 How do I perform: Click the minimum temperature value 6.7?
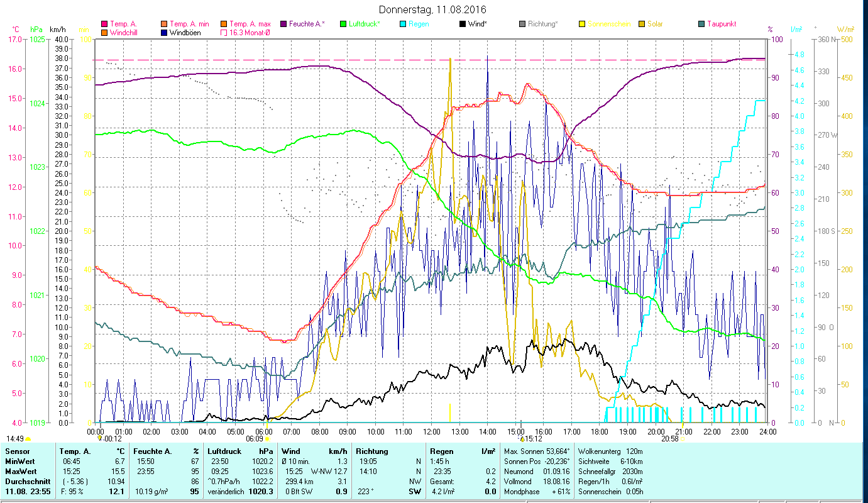pos(119,462)
